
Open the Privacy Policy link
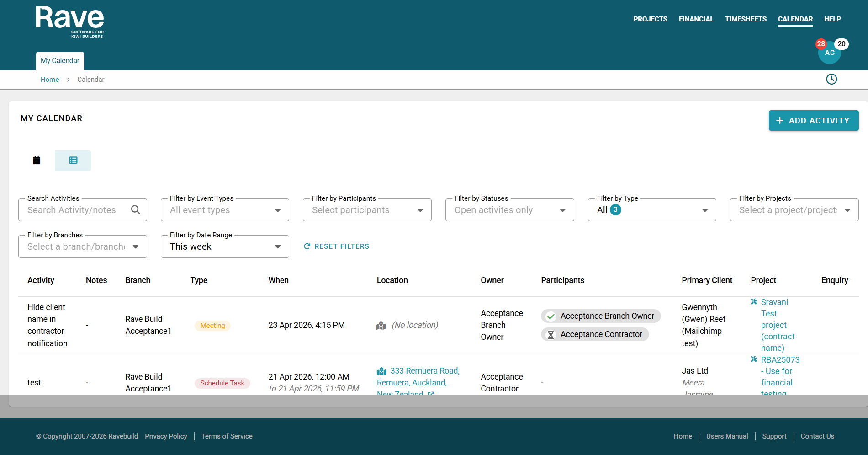[166, 436]
